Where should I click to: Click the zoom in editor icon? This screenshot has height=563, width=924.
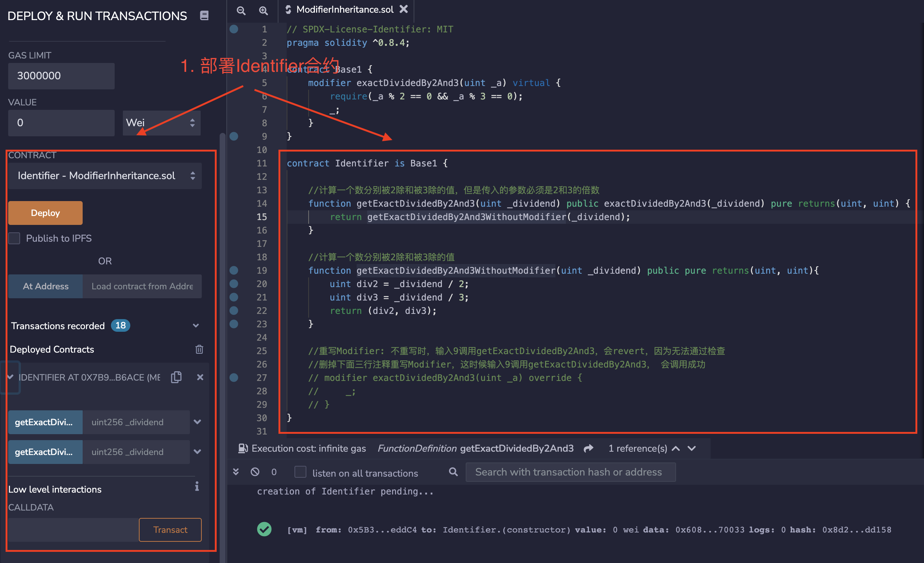click(x=264, y=10)
